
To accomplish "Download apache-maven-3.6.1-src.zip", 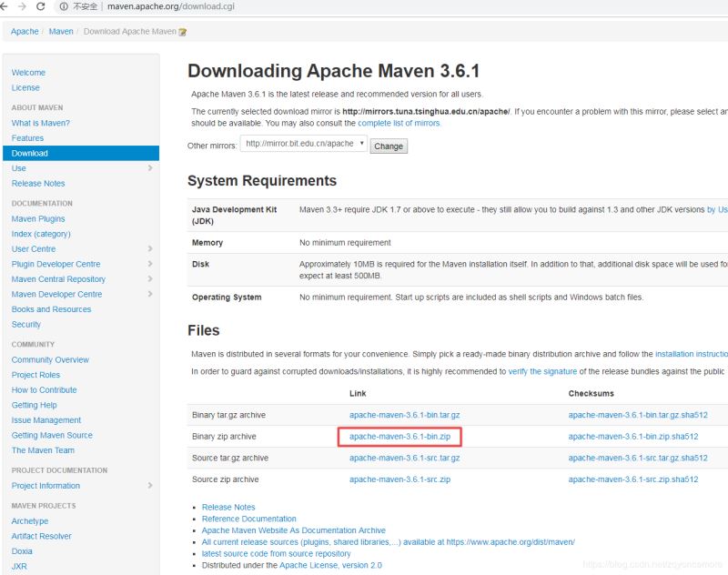I will (399, 479).
